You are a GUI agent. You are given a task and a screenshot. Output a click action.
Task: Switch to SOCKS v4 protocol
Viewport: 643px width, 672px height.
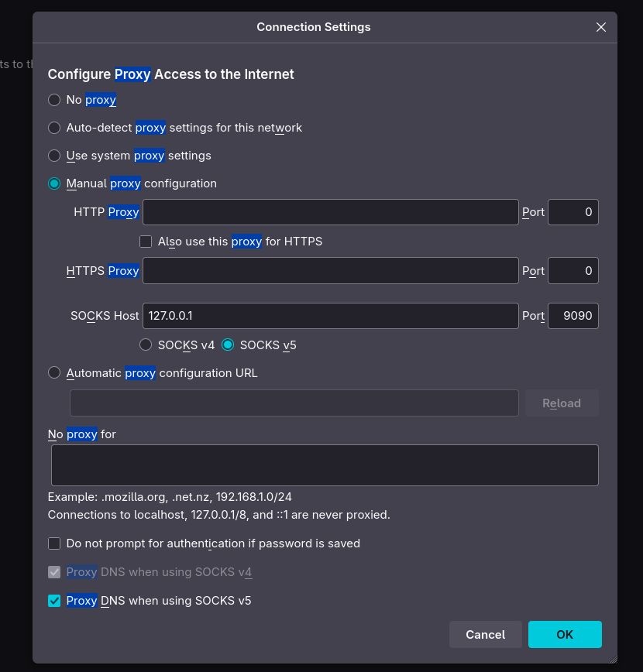[x=146, y=345]
